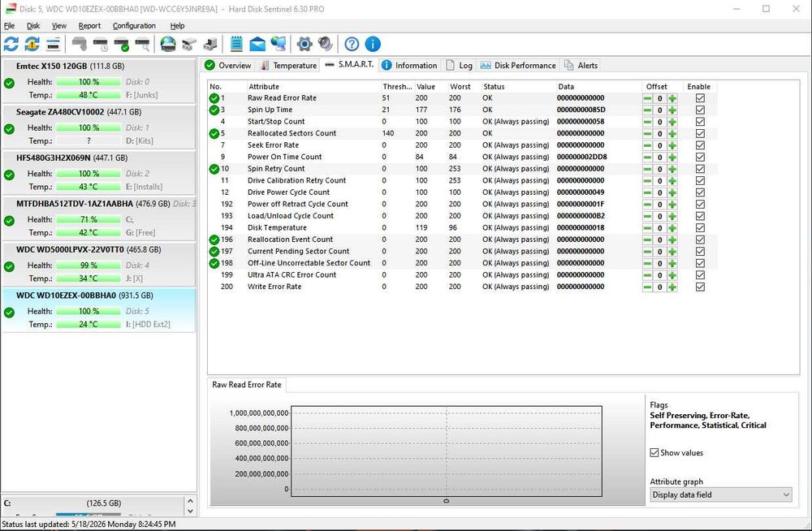The height and width of the screenshot is (531, 812).
Task: Open the Report menu
Action: tap(89, 25)
